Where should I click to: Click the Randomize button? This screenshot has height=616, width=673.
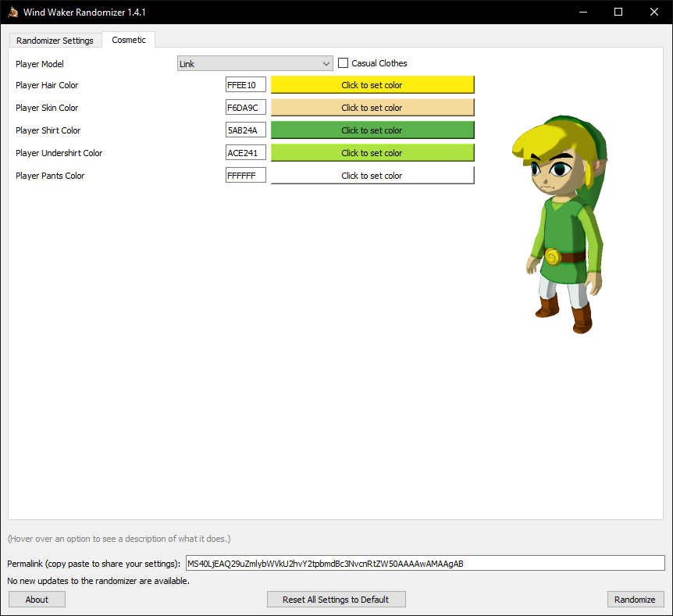(636, 600)
